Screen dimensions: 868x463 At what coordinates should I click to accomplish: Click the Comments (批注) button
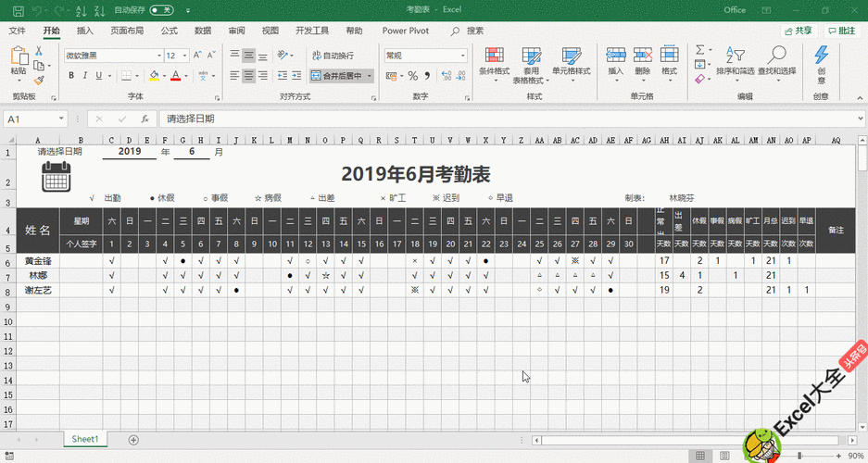pos(842,31)
